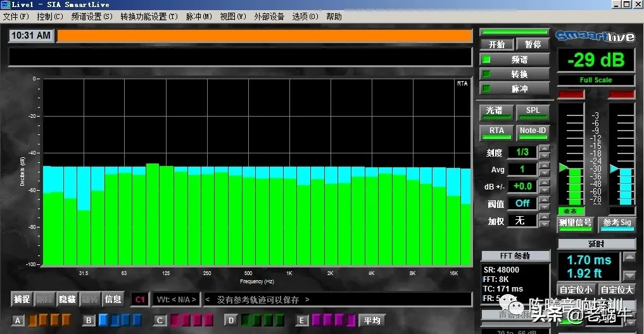644x334 pixels.
Task: Open the 视图(W) menu
Action: point(233,16)
